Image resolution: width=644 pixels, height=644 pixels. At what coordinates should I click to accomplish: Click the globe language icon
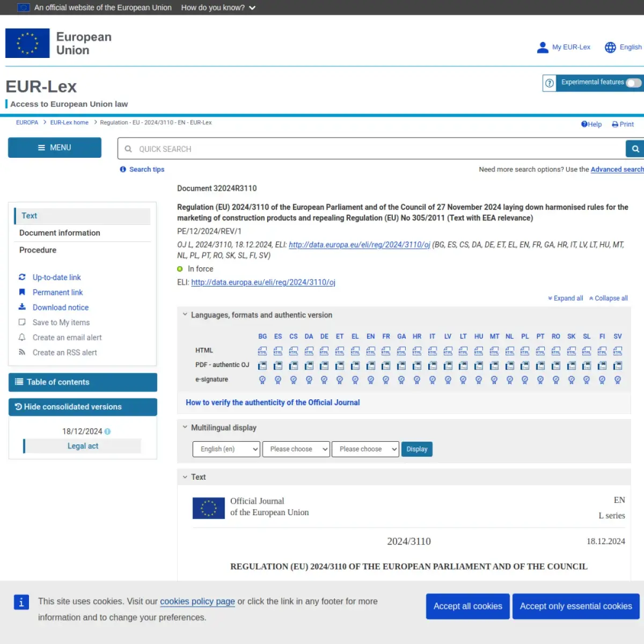tap(610, 47)
